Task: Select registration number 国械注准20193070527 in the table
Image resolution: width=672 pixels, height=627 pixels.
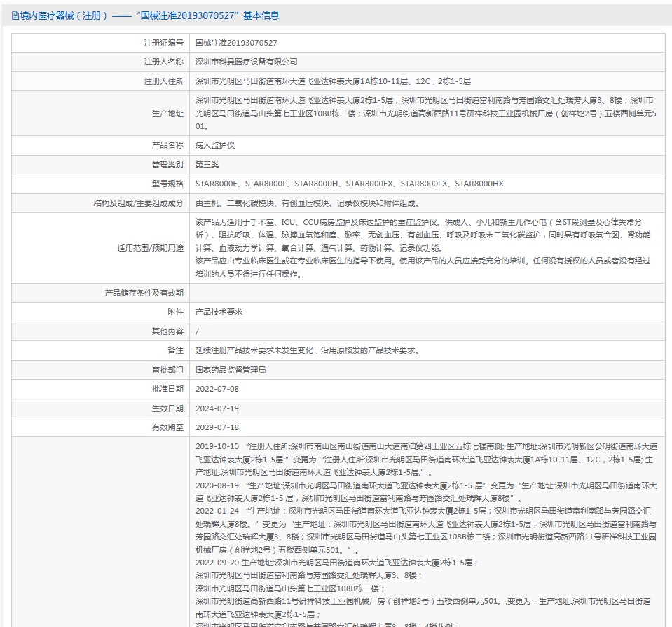Action: coord(236,43)
